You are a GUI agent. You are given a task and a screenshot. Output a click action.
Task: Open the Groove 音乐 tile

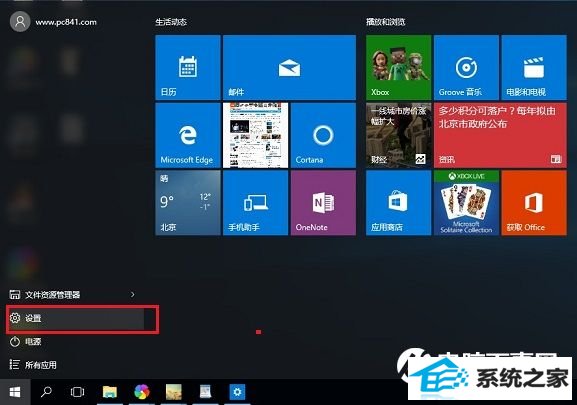[x=466, y=67]
